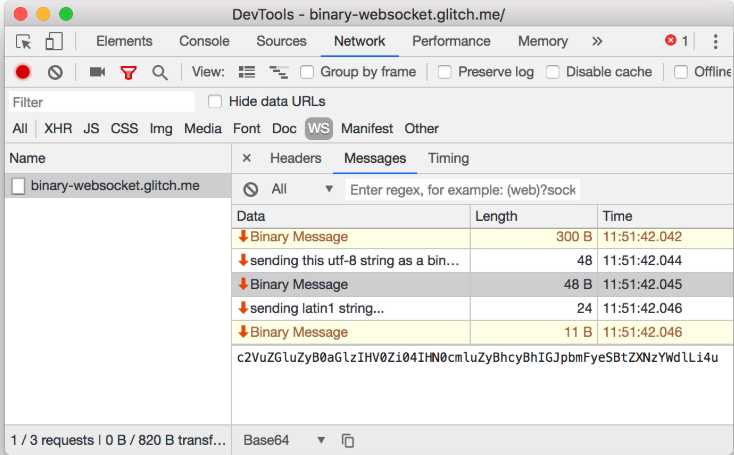Select the 48 B Binary Message row

(483, 285)
